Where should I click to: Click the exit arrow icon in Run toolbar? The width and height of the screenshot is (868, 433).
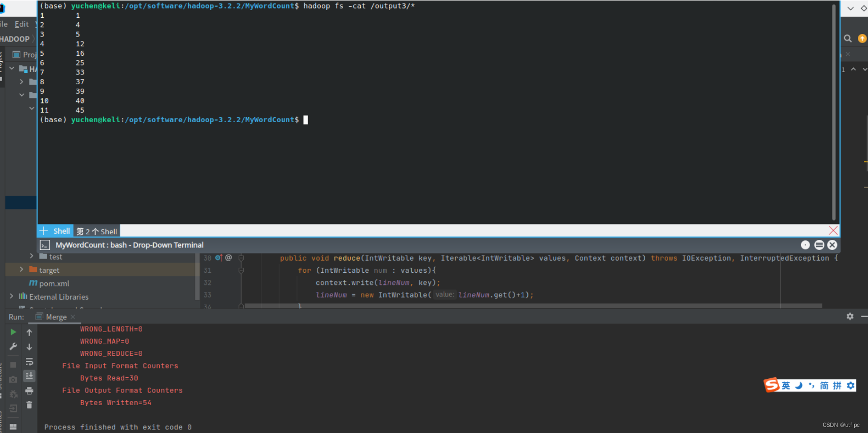[x=13, y=408]
